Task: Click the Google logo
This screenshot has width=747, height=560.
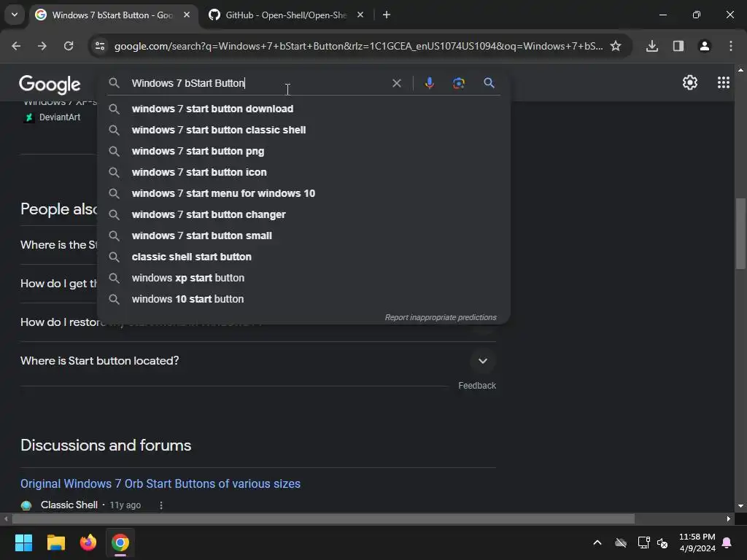Action: click(x=50, y=85)
